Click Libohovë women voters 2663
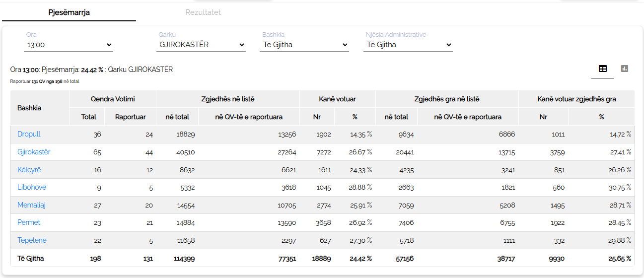Screen dimensions: 644x278 point(406,188)
